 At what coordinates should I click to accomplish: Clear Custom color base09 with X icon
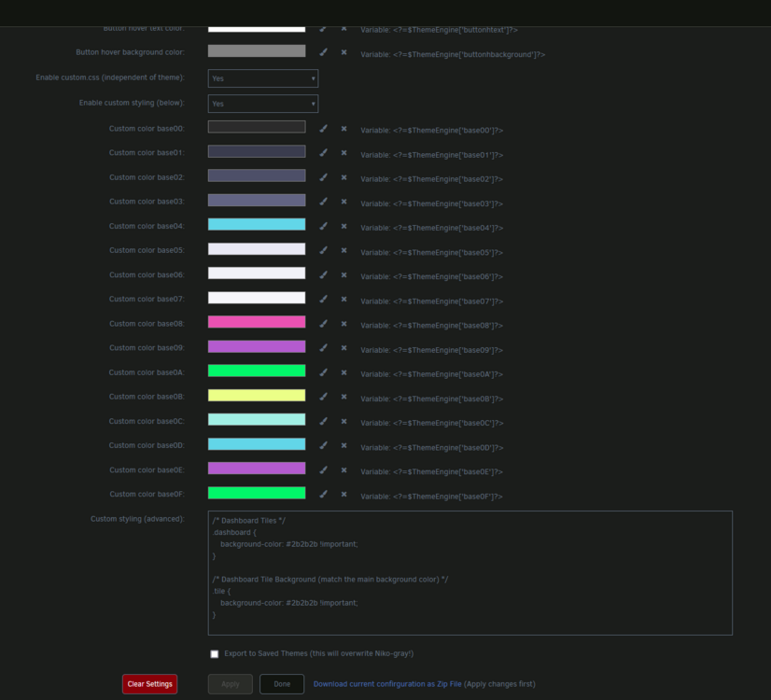[343, 347]
